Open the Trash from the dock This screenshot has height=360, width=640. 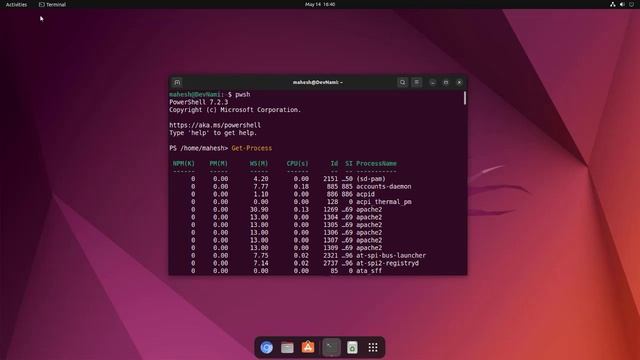[x=352, y=347]
